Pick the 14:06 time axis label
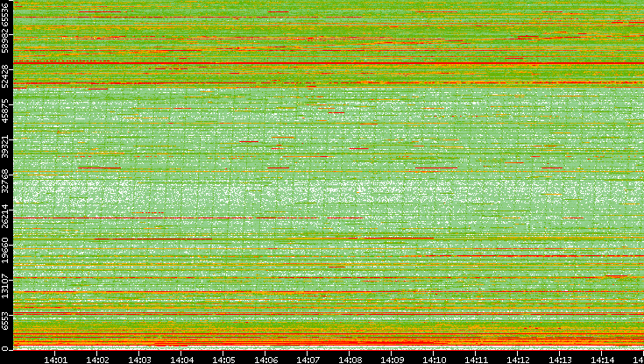Screen dimensions: 644x364 click(265, 360)
